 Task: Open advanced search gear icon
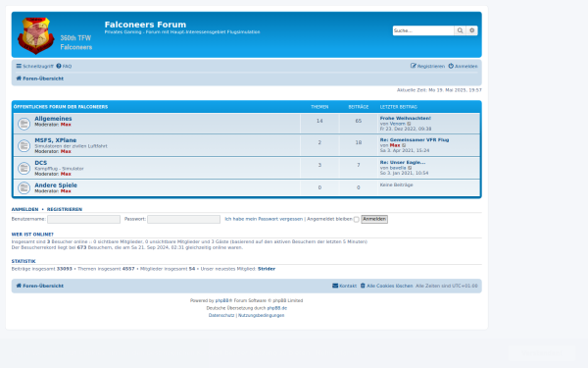471,30
